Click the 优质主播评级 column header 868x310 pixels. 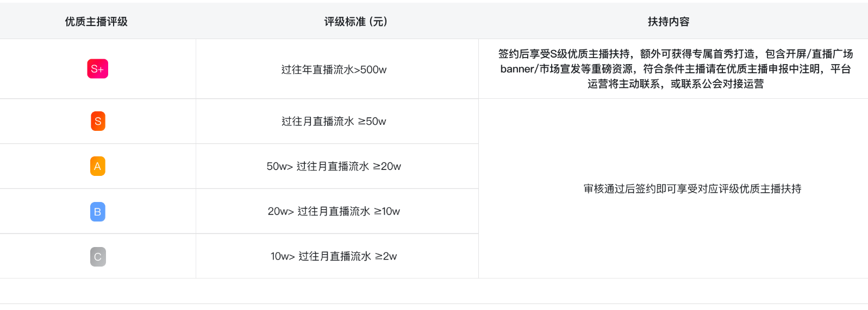[x=96, y=22]
